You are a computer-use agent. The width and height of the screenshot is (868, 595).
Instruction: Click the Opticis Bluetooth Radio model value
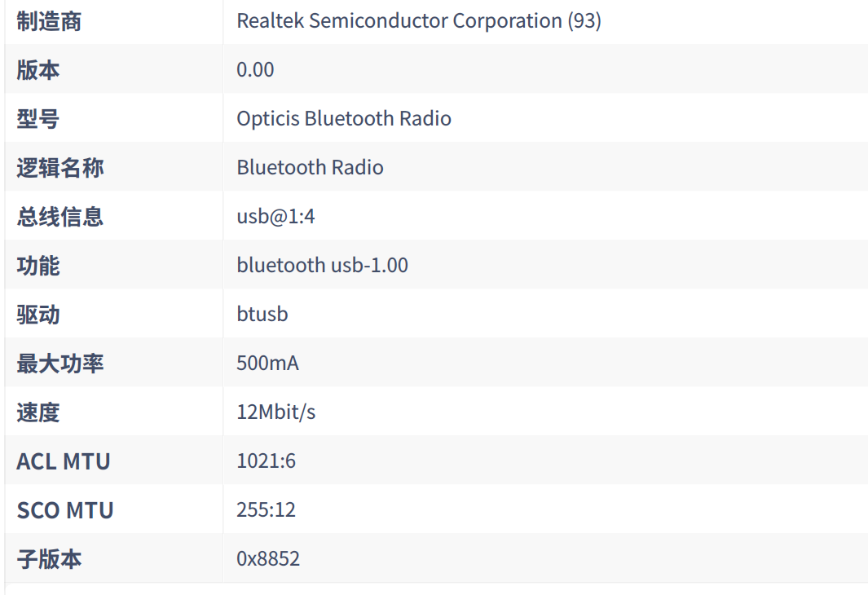coord(344,119)
